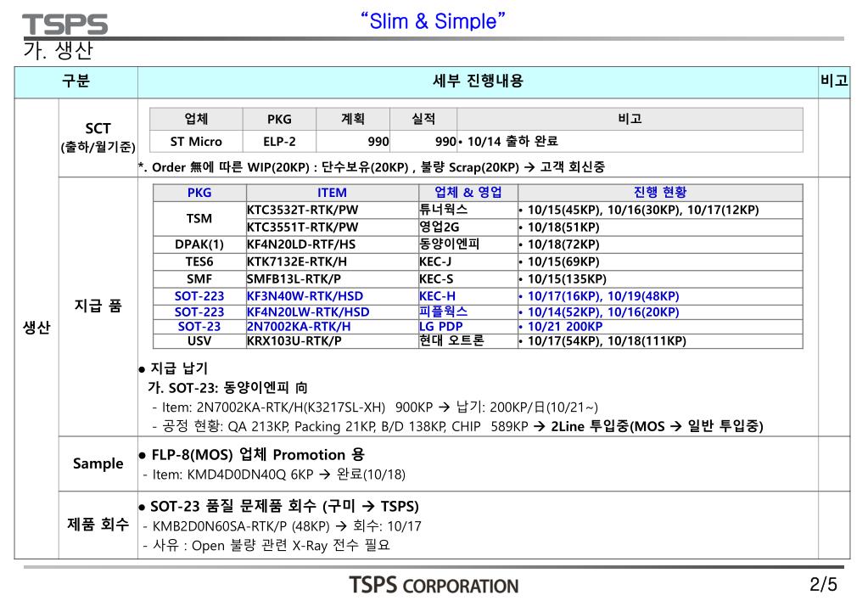Click the 현대 오트론 vendor cell

(x=468, y=341)
